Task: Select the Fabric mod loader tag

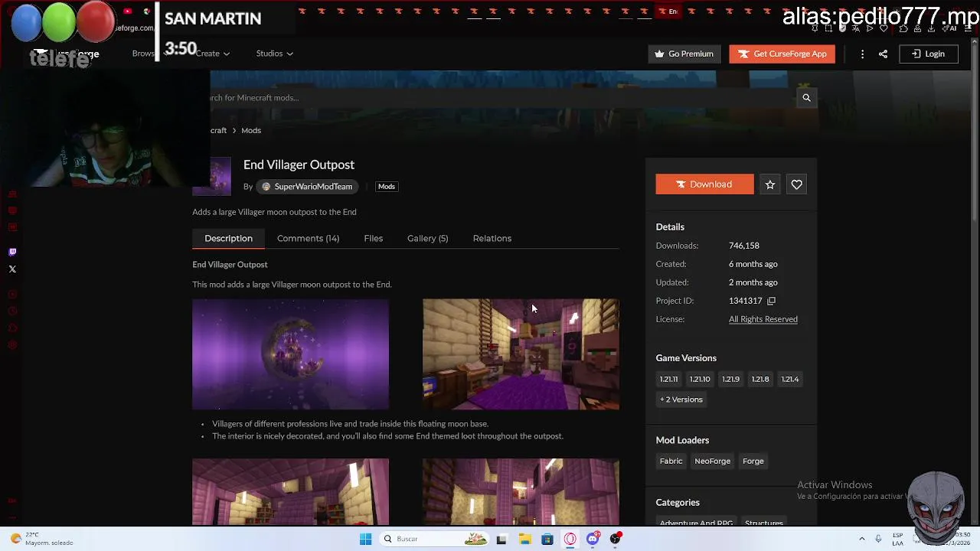Action: point(671,461)
